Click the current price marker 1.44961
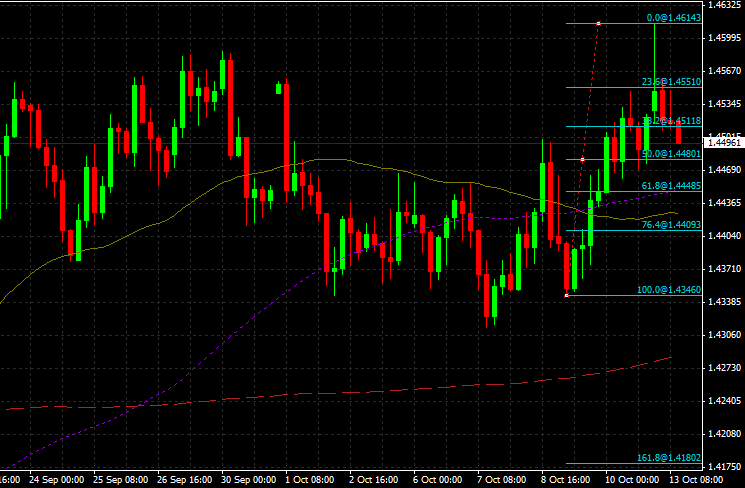This screenshot has width=745, height=488. [x=724, y=143]
